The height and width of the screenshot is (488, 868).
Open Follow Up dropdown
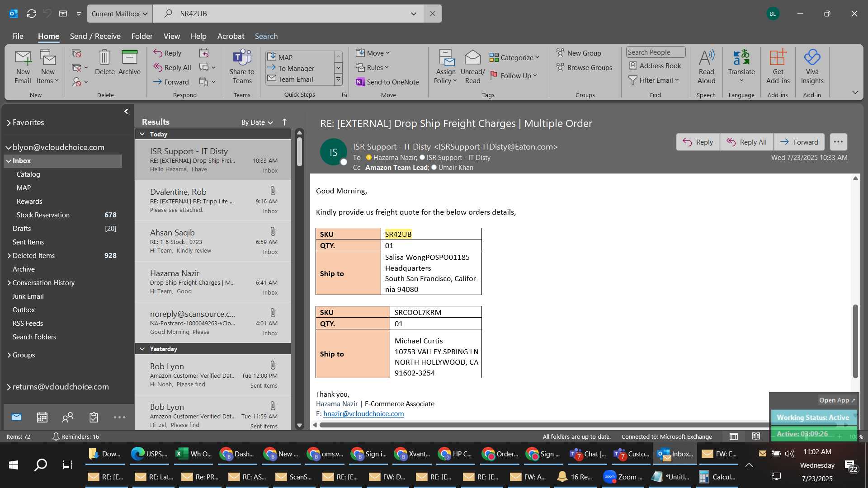514,75
